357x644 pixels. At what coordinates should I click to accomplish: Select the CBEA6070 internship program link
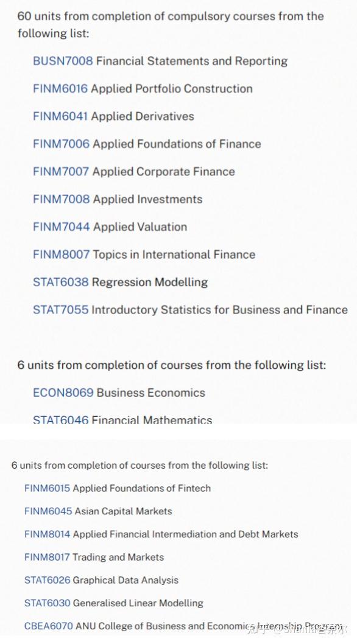click(49, 626)
